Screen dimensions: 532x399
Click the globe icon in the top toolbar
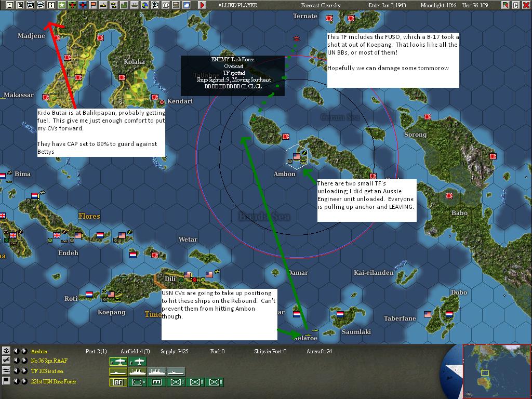pyautogui.click(x=145, y=5)
